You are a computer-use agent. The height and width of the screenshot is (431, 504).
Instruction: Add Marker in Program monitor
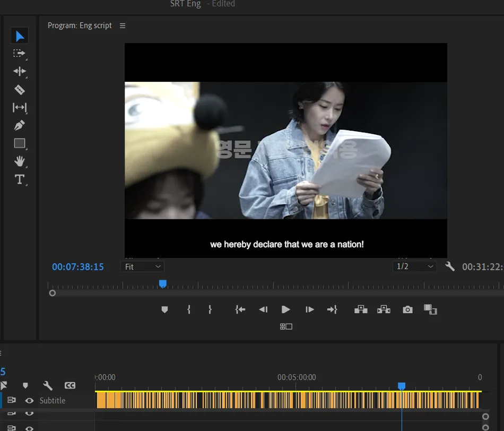point(164,309)
